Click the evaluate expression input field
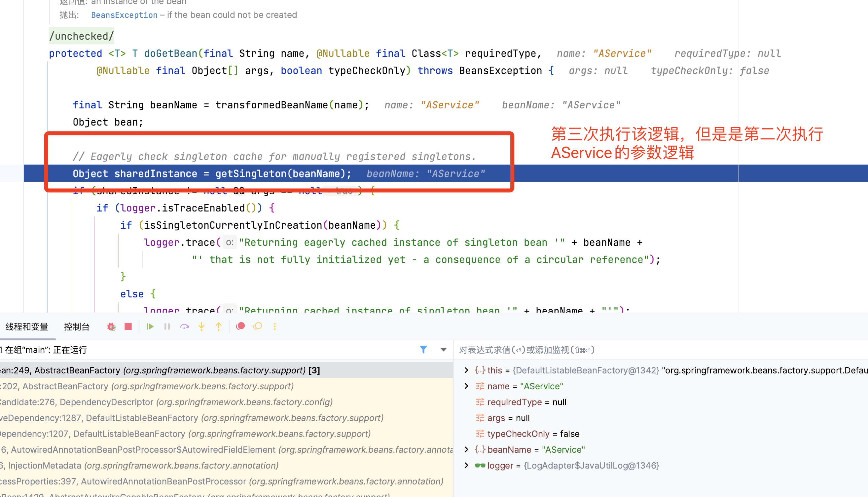The height and width of the screenshot is (497, 868). pyautogui.click(x=648, y=350)
